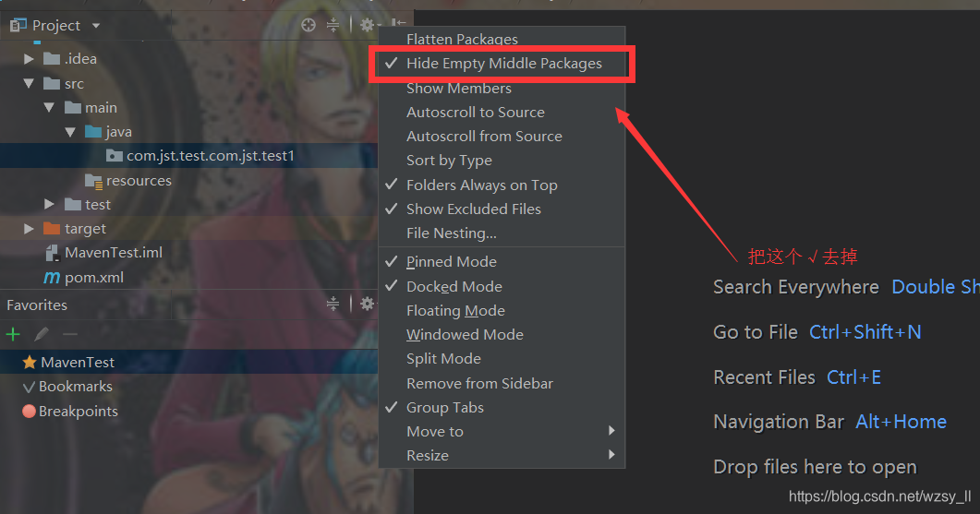Click the pencil edit favorites icon
This screenshot has width=980, height=514.
(42, 334)
